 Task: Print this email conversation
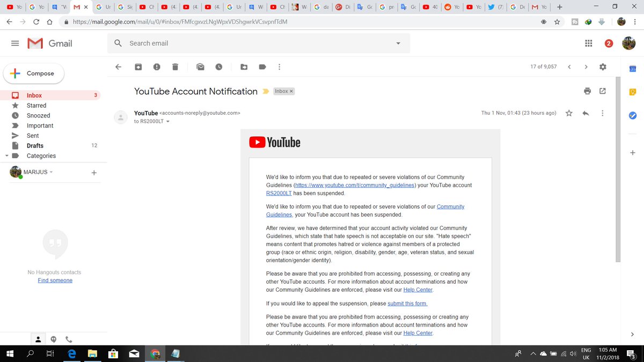[x=588, y=91]
